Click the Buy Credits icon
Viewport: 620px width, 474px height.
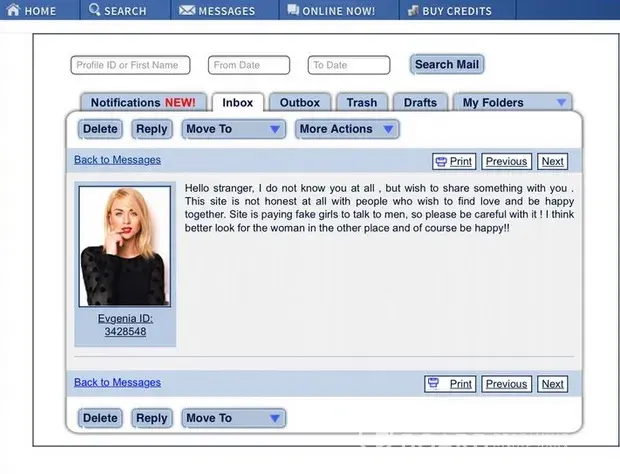(413, 10)
